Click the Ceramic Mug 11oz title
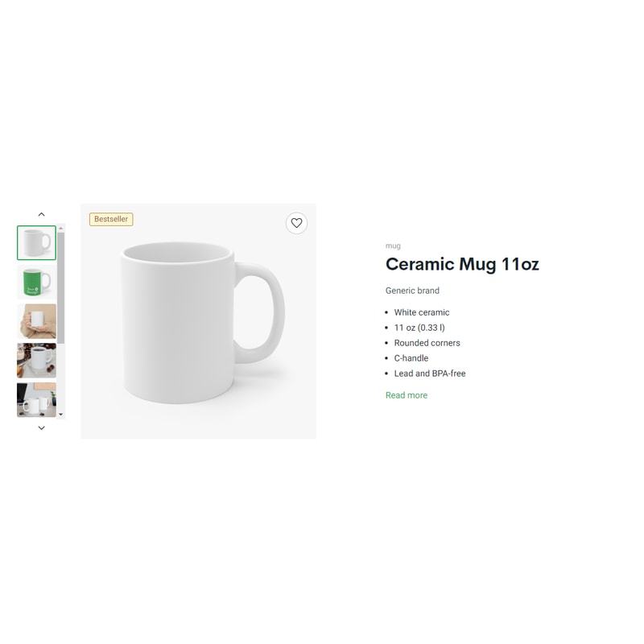 click(462, 264)
